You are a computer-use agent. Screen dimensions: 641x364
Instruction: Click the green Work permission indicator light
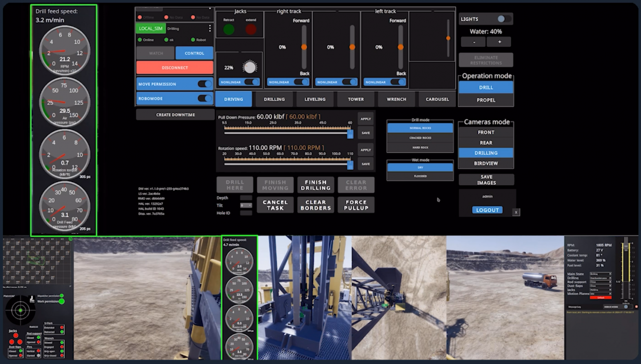pos(62,301)
